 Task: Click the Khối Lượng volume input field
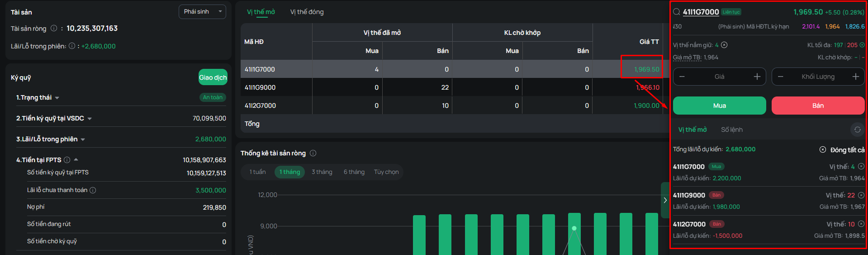pos(818,77)
